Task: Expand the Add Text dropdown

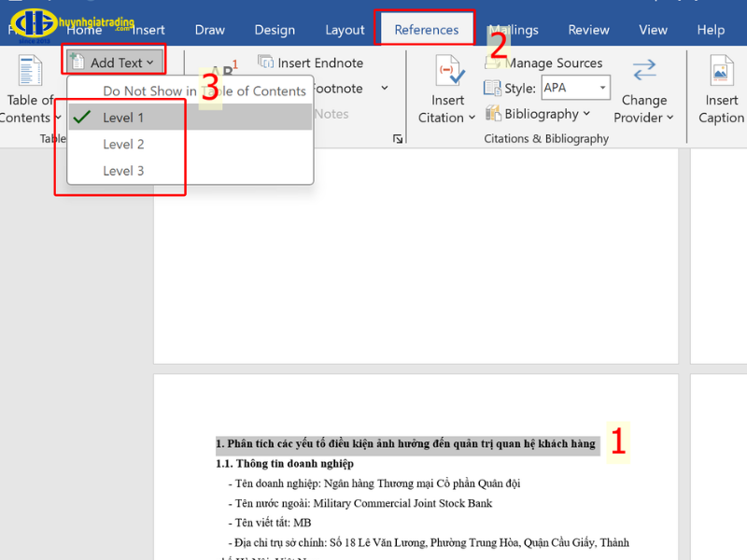Action: click(x=114, y=63)
